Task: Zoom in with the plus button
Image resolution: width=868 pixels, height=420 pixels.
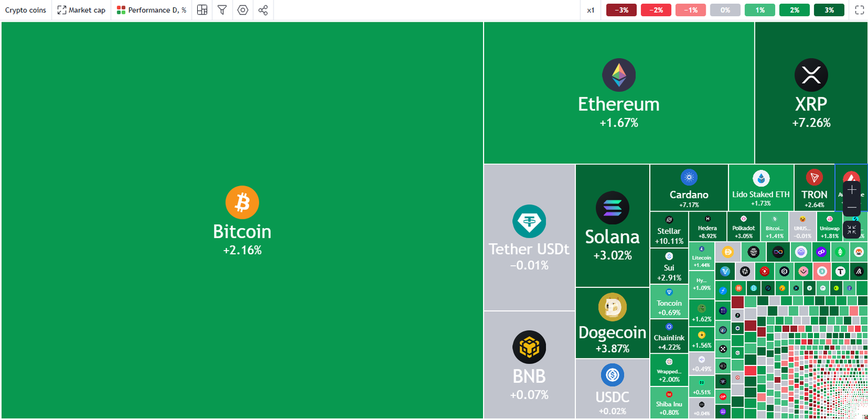Action: point(852,189)
